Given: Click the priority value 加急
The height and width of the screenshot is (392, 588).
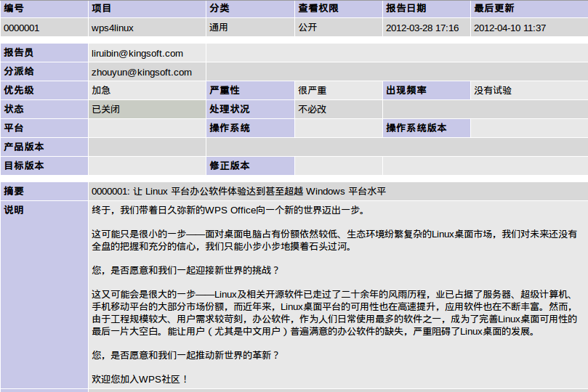Looking at the screenshot, I should [101, 90].
